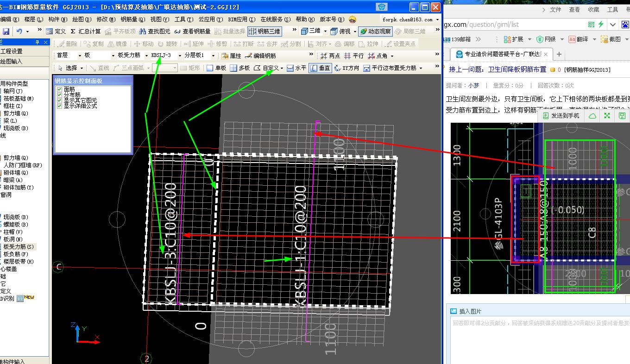Screen dimensions: 630x364
Task: Click browser QR code icon
Action: click(x=591, y=25)
